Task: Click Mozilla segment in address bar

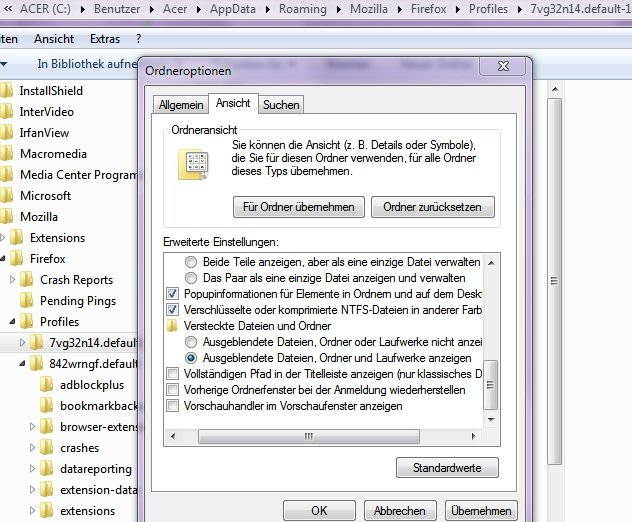Action: pos(369,9)
